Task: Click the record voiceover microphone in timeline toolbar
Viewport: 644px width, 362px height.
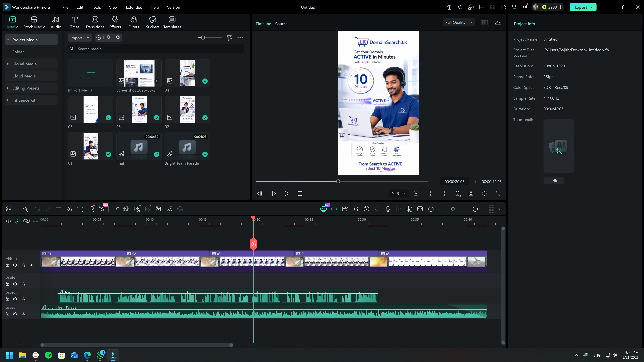Action: click(388, 209)
